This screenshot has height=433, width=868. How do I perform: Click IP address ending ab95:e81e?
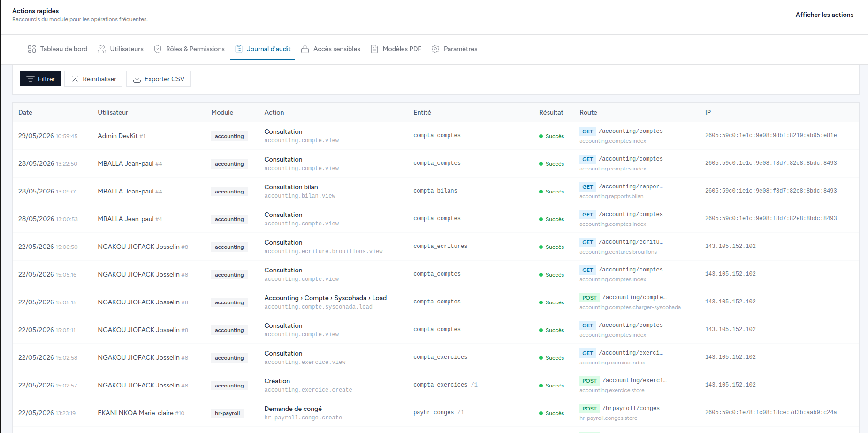771,135
